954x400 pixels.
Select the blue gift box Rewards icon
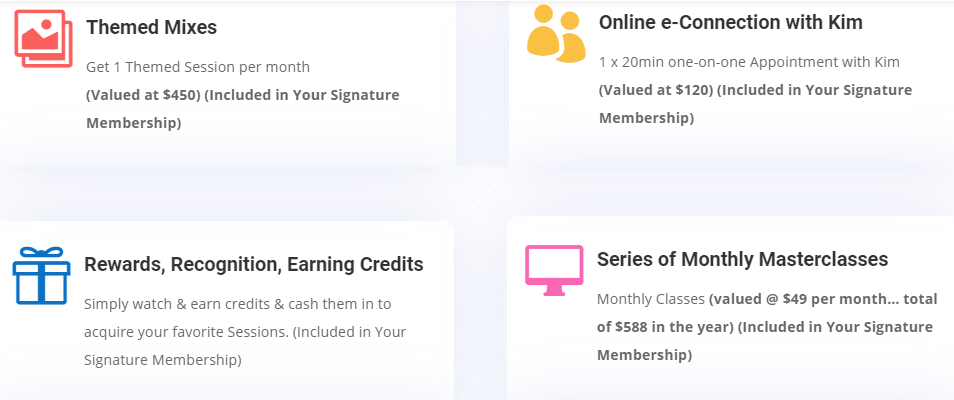(x=41, y=276)
